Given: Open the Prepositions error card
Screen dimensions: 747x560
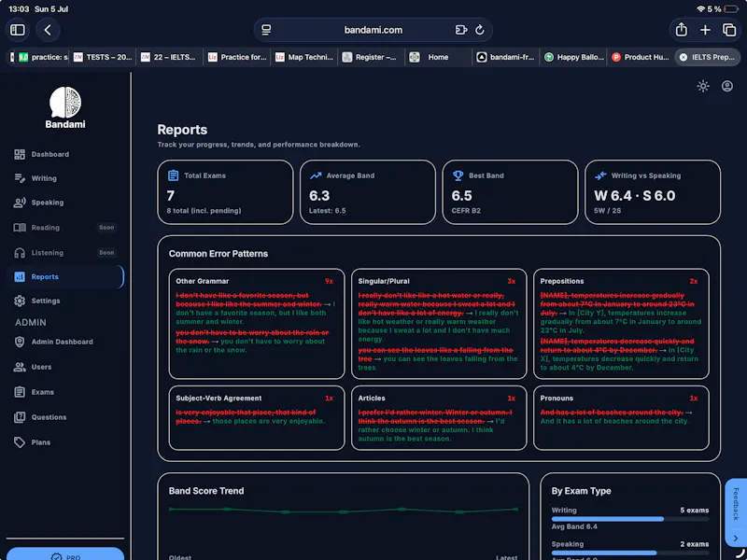Looking at the screenshot, I should pos(621,324).
